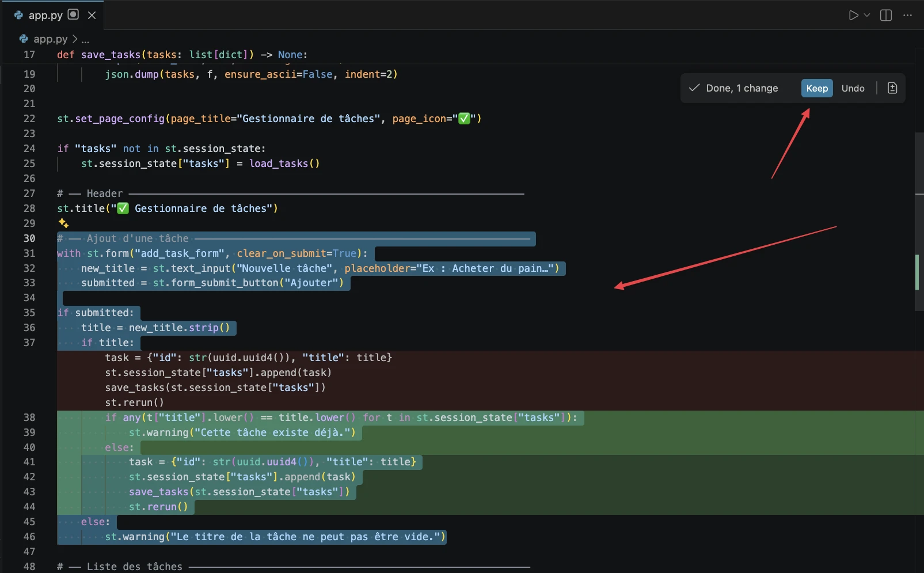Split the editor to the right

pyautogui.click(x=886, y=16)
